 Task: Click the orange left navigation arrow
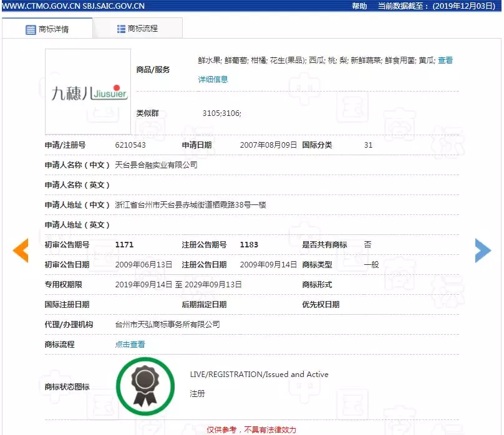coord(21,249)
